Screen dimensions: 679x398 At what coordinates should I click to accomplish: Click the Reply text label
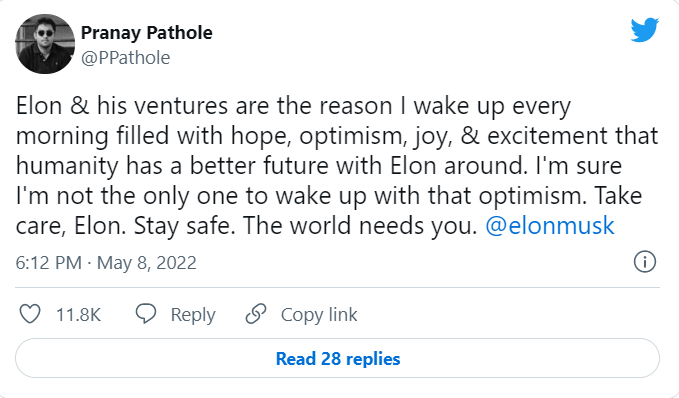point(193,315)
